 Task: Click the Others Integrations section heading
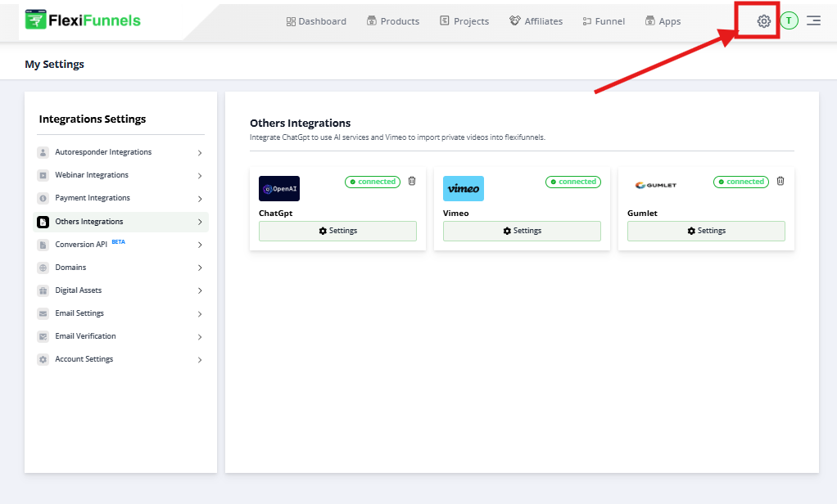click(300, 124)
